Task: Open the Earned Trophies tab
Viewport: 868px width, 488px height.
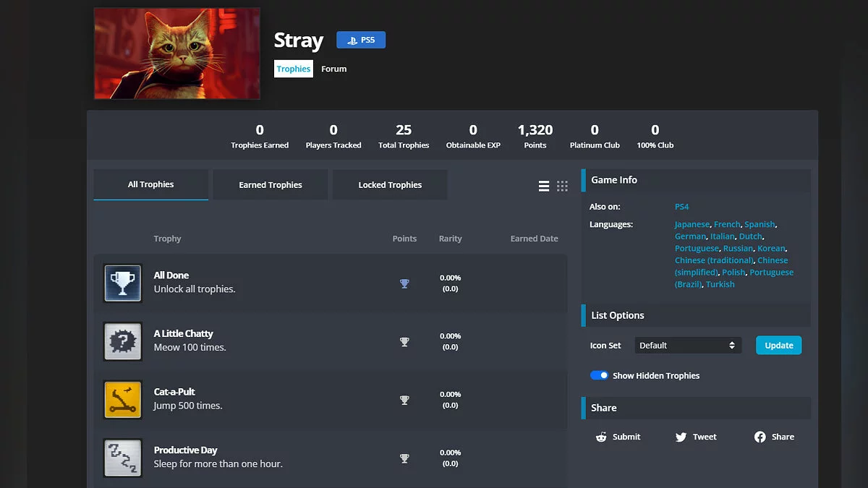Action: 271,185
